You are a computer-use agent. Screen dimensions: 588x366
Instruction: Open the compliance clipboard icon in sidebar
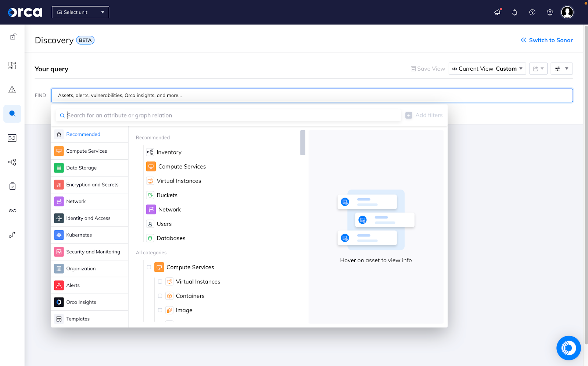tap(12, 186)
